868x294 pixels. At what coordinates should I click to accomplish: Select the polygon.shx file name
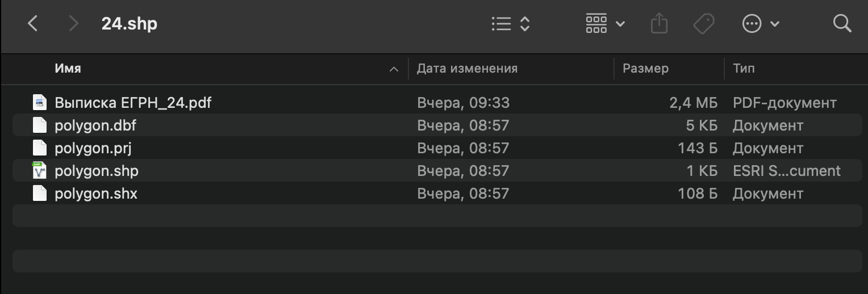pos(96,194)
